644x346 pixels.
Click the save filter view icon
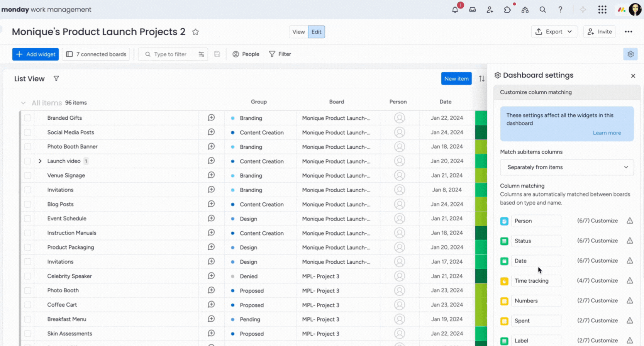coord(217,54)
